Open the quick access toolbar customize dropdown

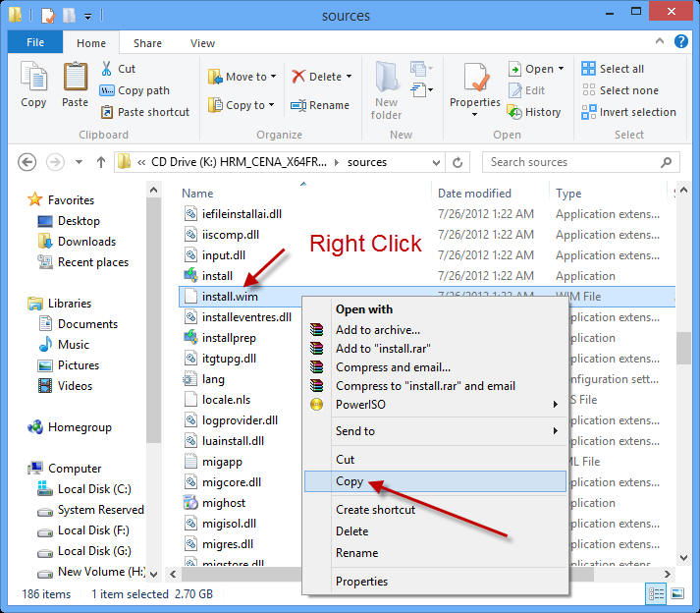pyautogui.click(x=88, y=17)
